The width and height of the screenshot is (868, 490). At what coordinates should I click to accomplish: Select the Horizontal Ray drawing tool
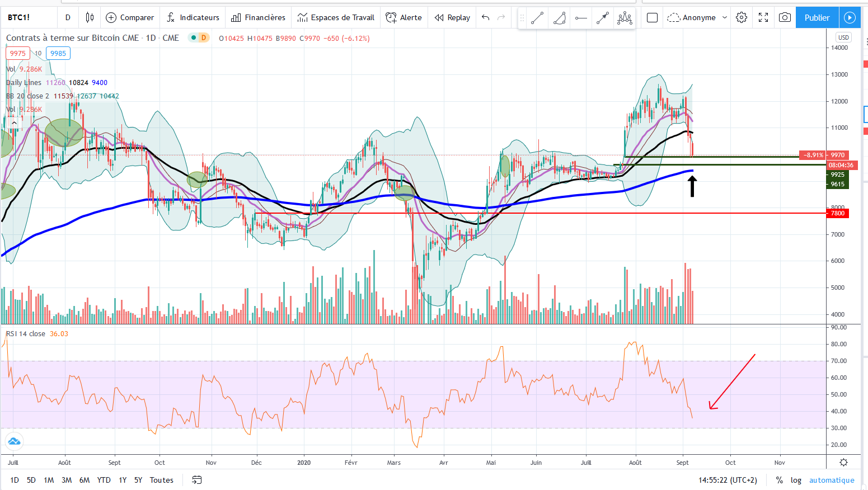[581, 17]
